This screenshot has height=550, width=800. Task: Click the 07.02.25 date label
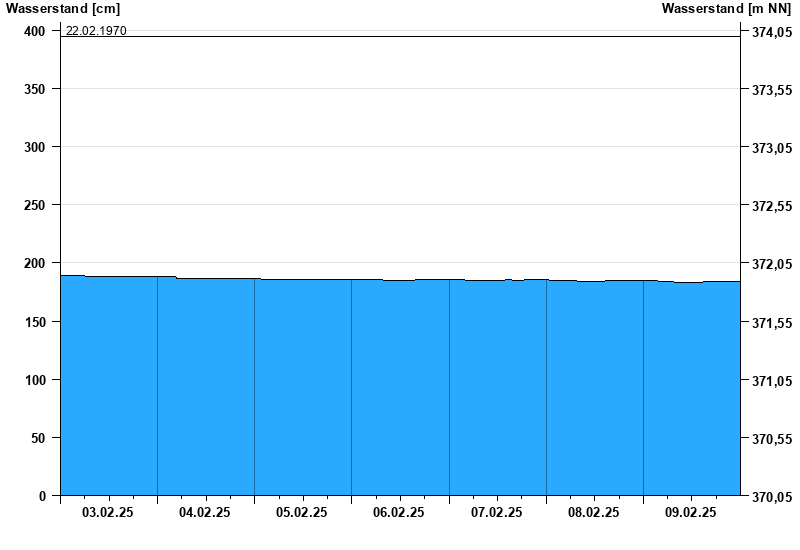[496, 513]
